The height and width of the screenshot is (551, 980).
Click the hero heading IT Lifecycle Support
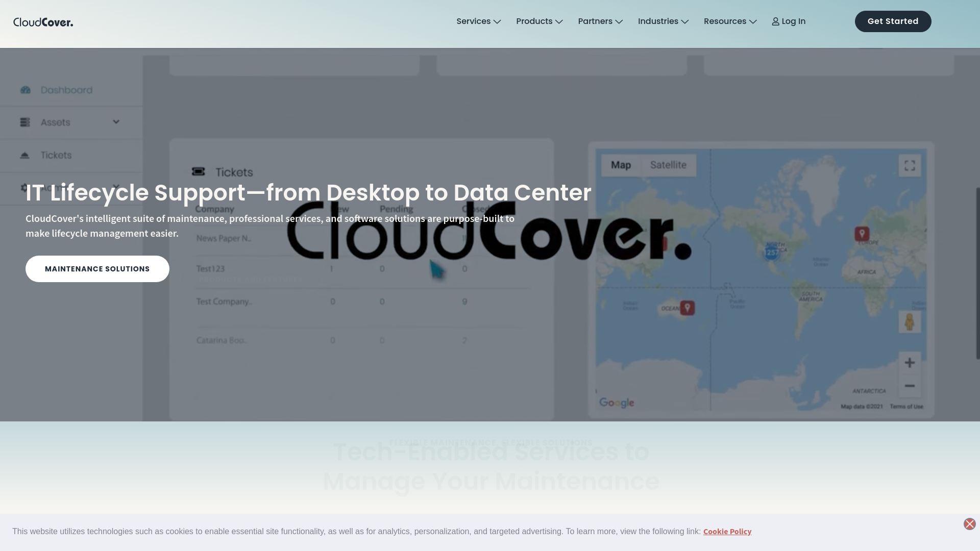tap(308, 193)
